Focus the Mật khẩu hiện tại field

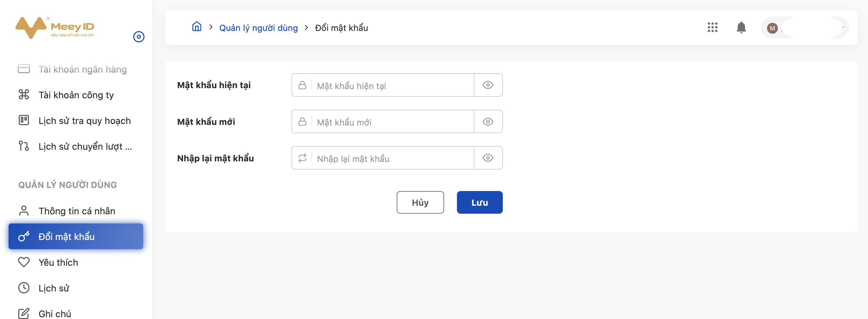pyautogui.click(x=393, y=85)
